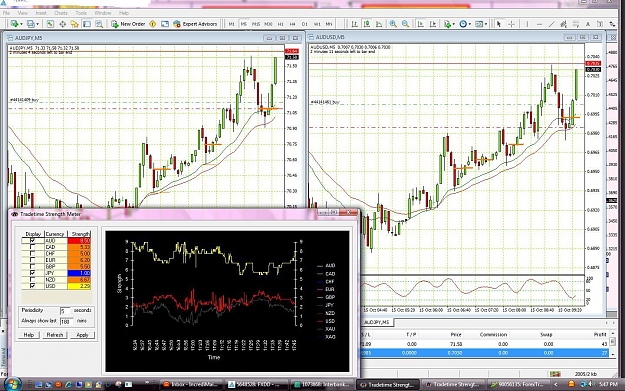The height and width of the screenshot is (391, 625).
Task: Select the Fibonacci retracement tool
Action: (x=576, y=24)
